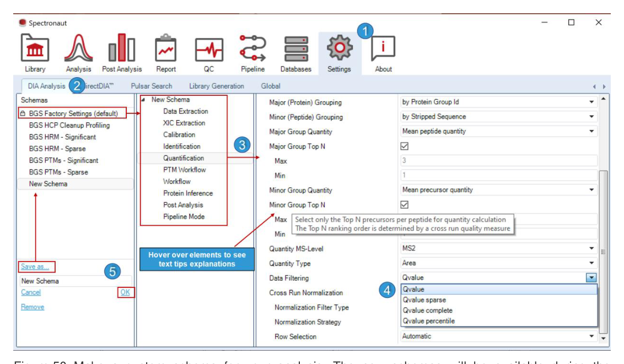This screenshot has width=624, height=364.
Task: Select Qvalue complete in the dropdown list
Action: coord(499,311)
